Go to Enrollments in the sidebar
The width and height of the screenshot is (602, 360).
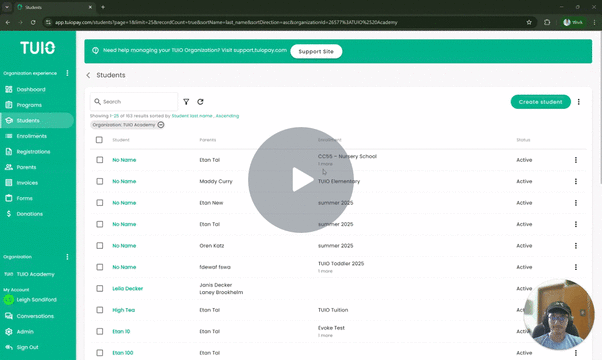[31, 136]
